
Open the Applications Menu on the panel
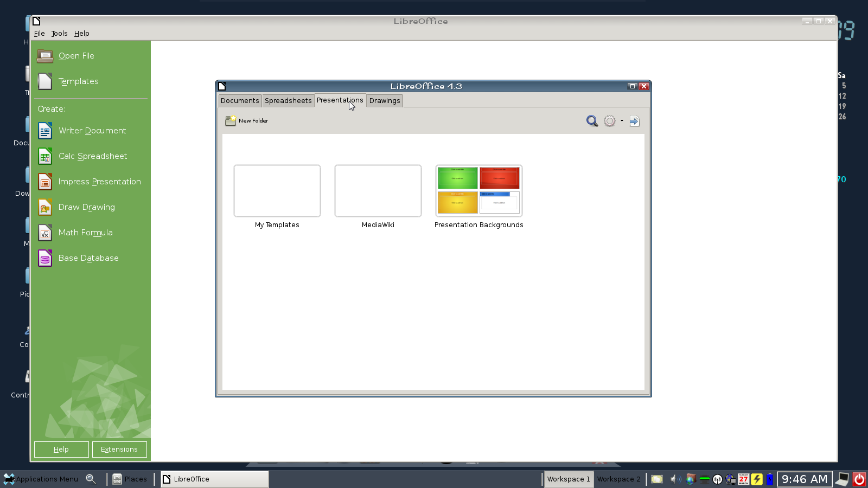(x=41, y=479)
